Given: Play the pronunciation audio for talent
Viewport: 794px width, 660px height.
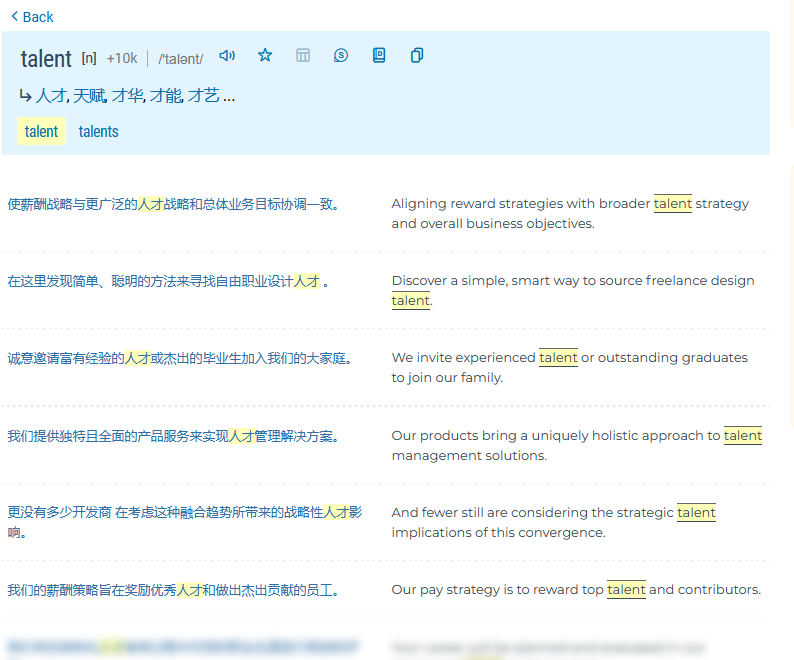Looking at the screenshot, I should click(227, 56).
